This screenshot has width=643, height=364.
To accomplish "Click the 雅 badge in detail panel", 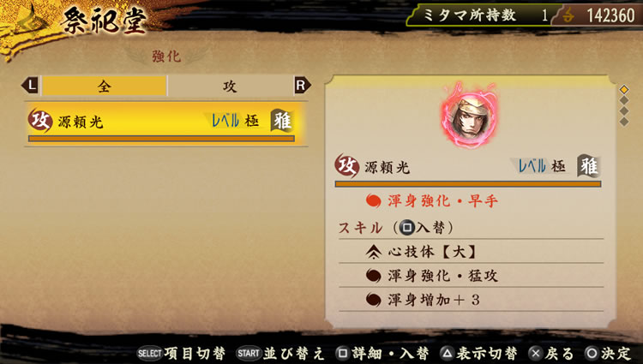I will [x=588, y=166].
